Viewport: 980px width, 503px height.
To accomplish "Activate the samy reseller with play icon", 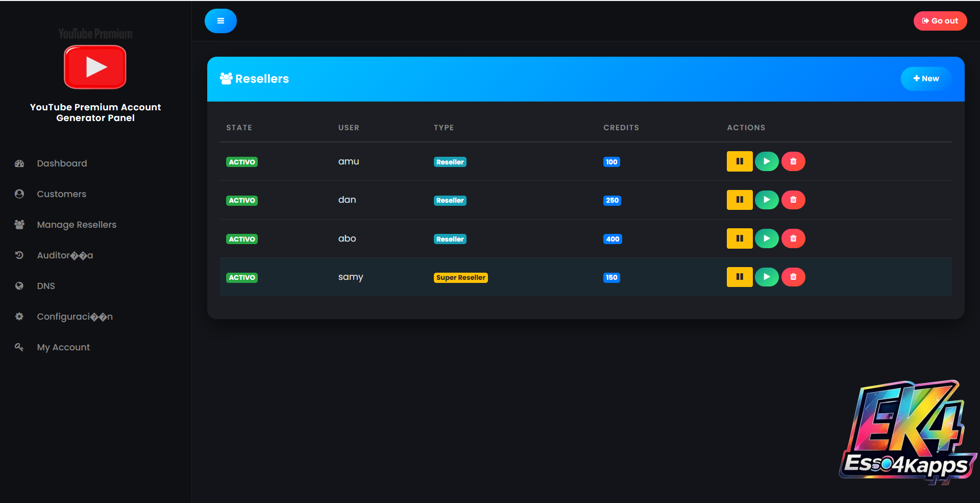I will tap(766, 277).
